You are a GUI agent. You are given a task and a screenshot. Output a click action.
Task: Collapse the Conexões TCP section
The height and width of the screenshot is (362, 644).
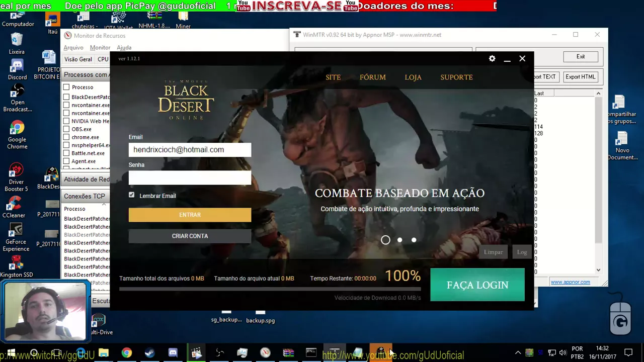86,196
